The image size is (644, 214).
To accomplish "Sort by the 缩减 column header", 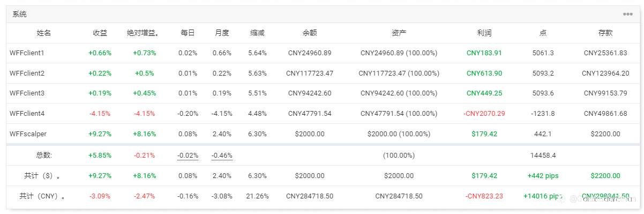I will tap(257, 33).
